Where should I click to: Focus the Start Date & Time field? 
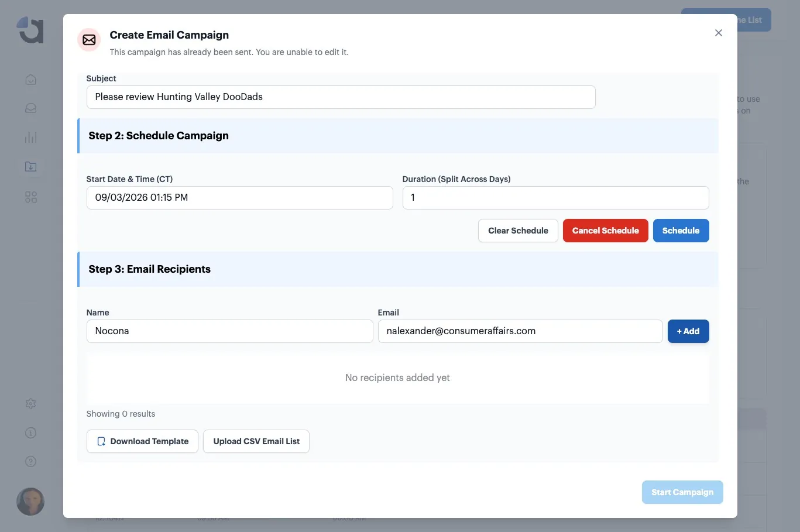coord(240,198)
